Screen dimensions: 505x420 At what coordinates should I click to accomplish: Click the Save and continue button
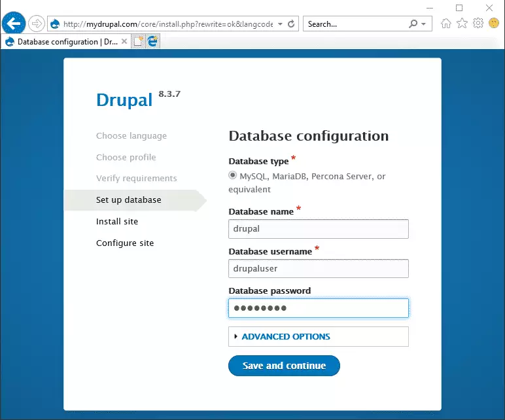click(284, 366)
